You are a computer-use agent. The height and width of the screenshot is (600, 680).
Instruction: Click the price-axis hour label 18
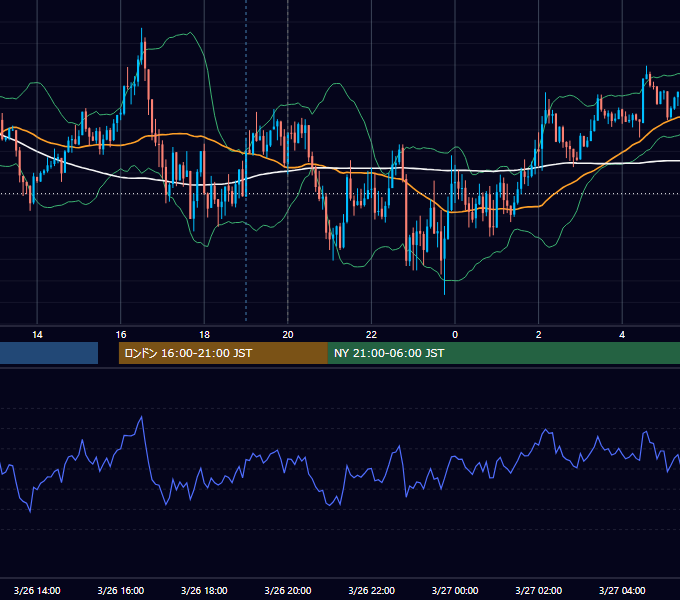click(204, 335)
